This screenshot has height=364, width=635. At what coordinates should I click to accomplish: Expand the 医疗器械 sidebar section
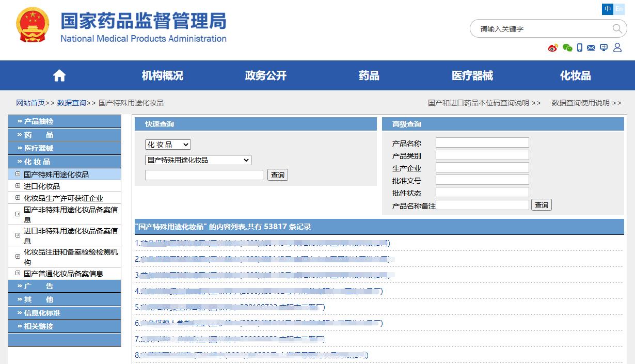coord(65,148)
